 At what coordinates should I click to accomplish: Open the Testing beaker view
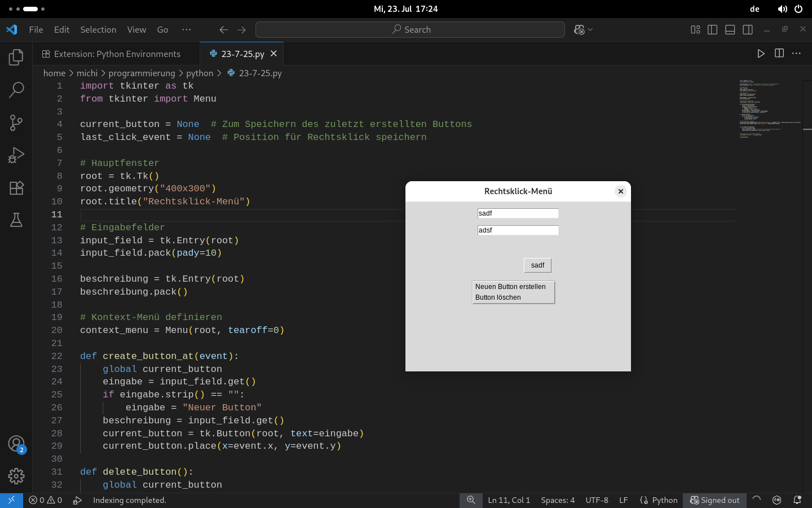coord(16,220)
